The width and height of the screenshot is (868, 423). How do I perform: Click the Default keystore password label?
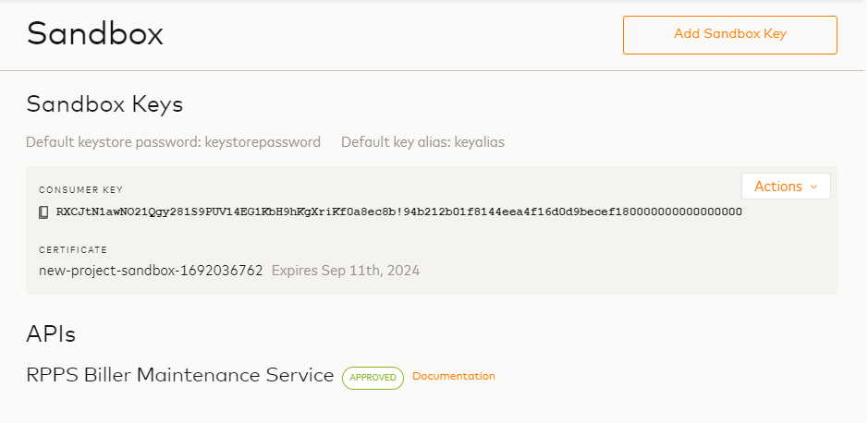point(115,142)
